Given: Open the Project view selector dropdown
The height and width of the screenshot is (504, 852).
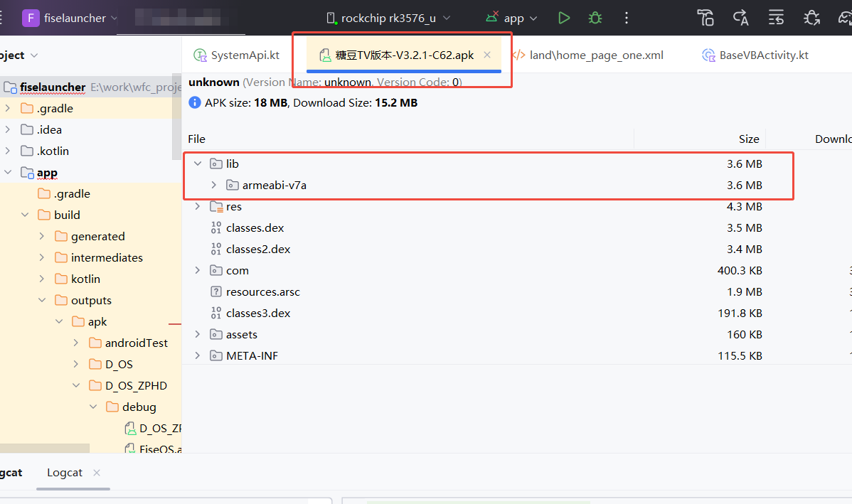Looking at the screenshot, I should pyautogui.click(x=20, y=55).
